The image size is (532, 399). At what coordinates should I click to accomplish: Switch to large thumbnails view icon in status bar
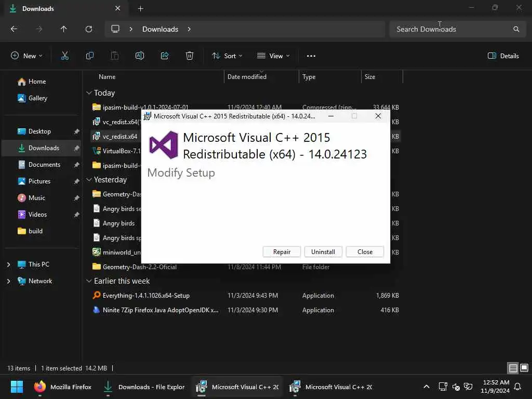[524, 368]
